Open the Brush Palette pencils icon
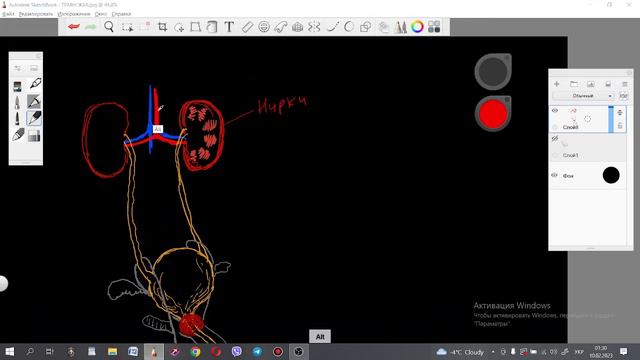This screenshot has width=640, height=360. pos(400,27)
